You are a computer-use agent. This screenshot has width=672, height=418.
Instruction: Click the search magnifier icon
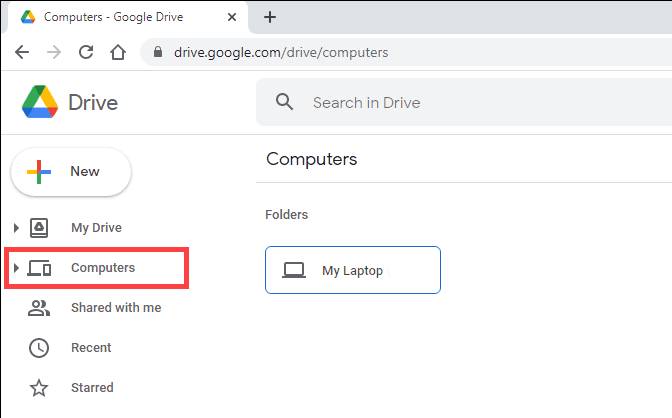(284, 102)
